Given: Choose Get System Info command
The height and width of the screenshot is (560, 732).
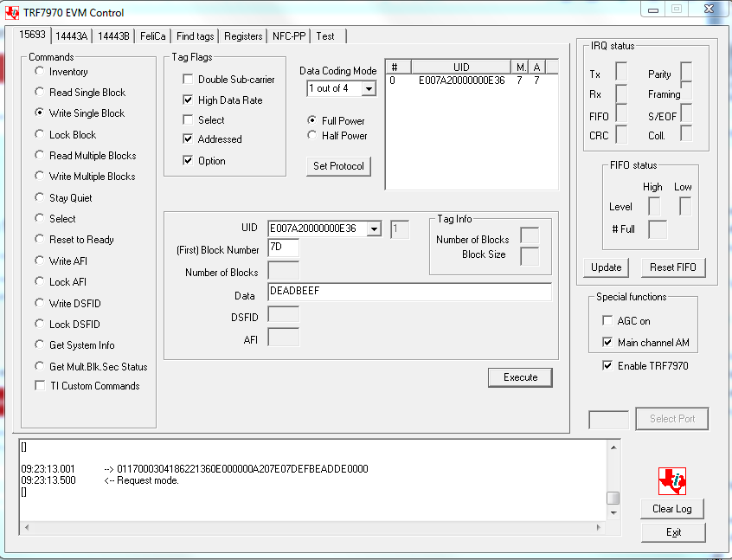Looking at the screenshot, I should pos(39,344).
